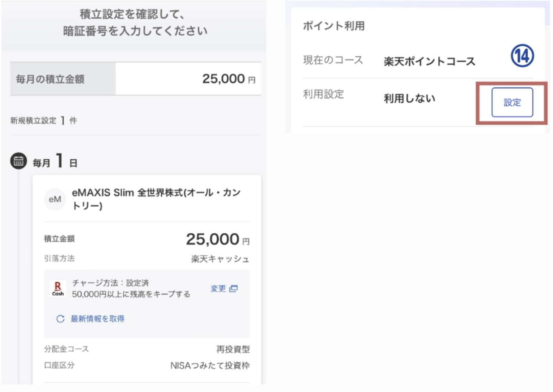
Task: Click the 新規積立設定 1件 label
Action: [43, 121]
